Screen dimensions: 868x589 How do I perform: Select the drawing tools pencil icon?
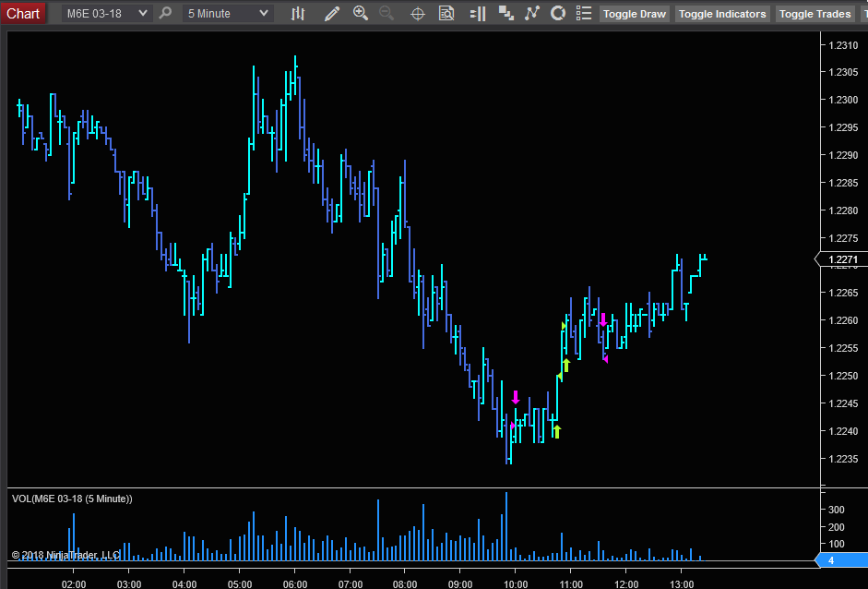331,13
